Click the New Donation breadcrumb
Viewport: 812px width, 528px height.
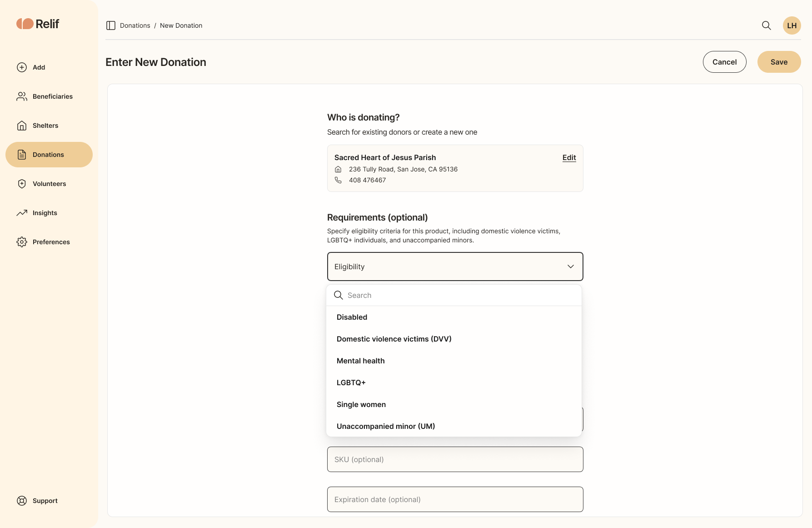181,25
